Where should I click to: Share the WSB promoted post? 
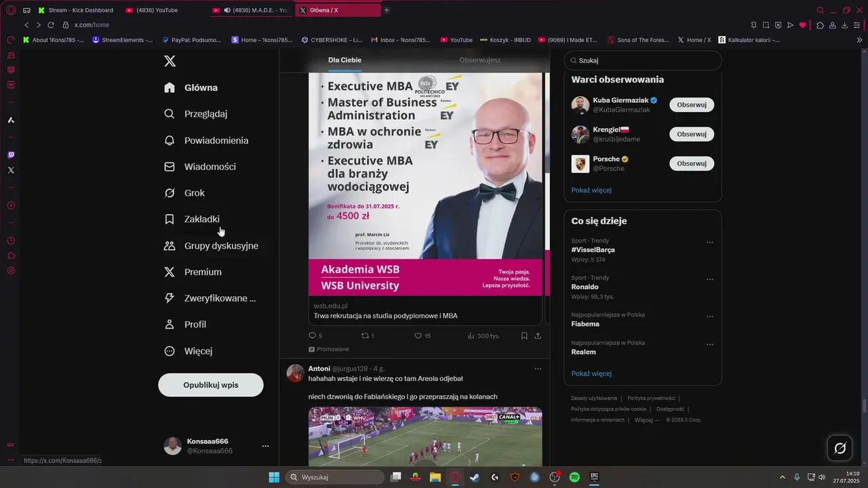[538, 335]
